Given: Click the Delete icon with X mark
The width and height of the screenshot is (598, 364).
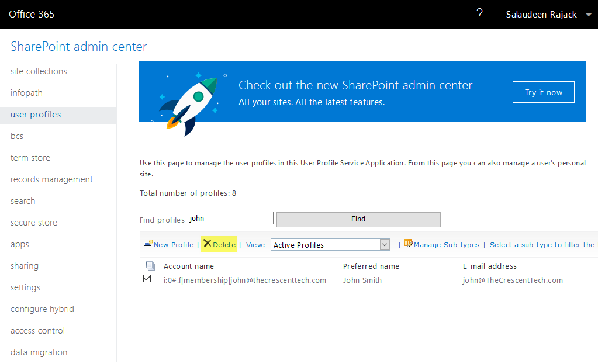Looking at the screenshot, I should 209,244.
